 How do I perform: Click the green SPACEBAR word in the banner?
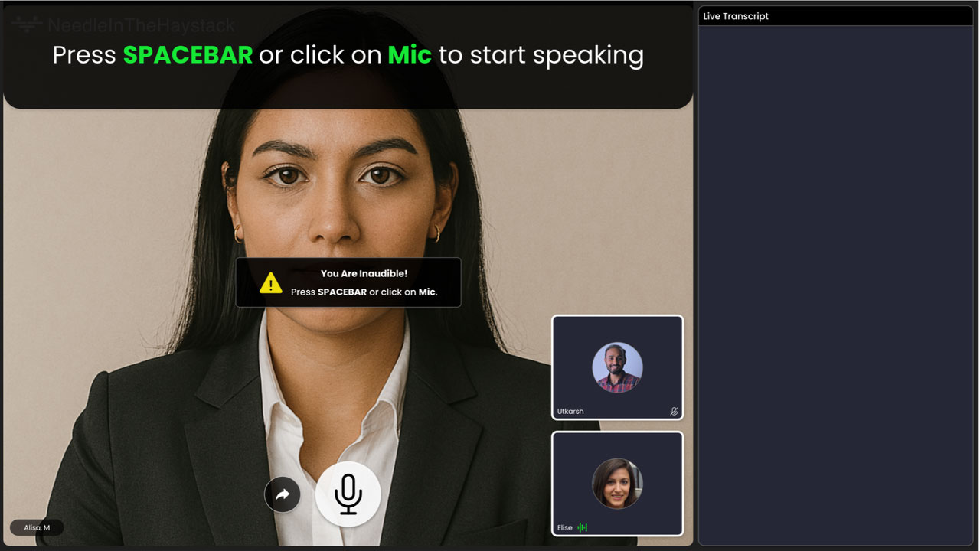tap(188, 55)
